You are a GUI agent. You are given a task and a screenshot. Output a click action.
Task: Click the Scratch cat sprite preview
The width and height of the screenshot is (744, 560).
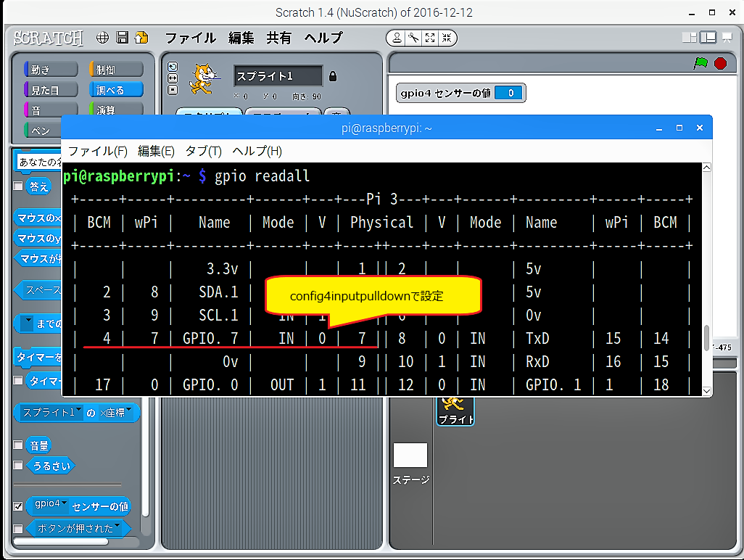coord(204,79)
